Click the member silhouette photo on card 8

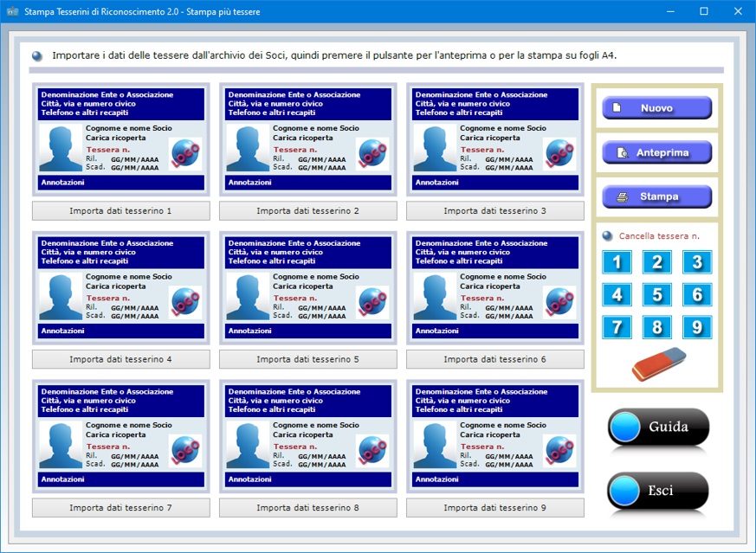248,445
